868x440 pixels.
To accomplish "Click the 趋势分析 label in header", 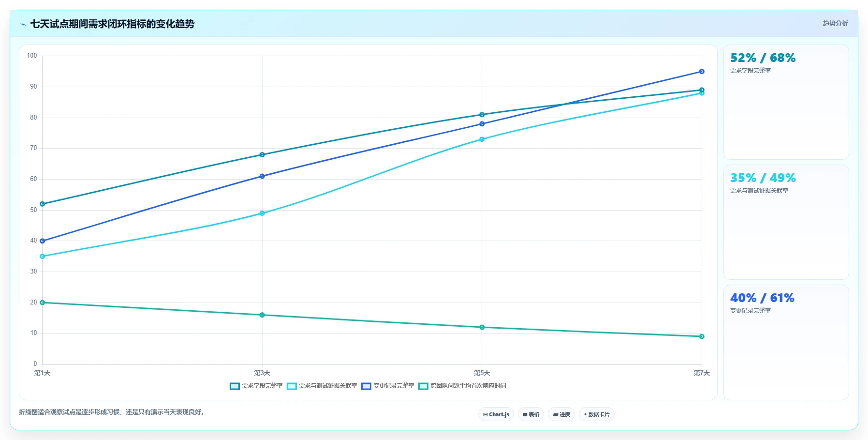I will pos(835,23).
